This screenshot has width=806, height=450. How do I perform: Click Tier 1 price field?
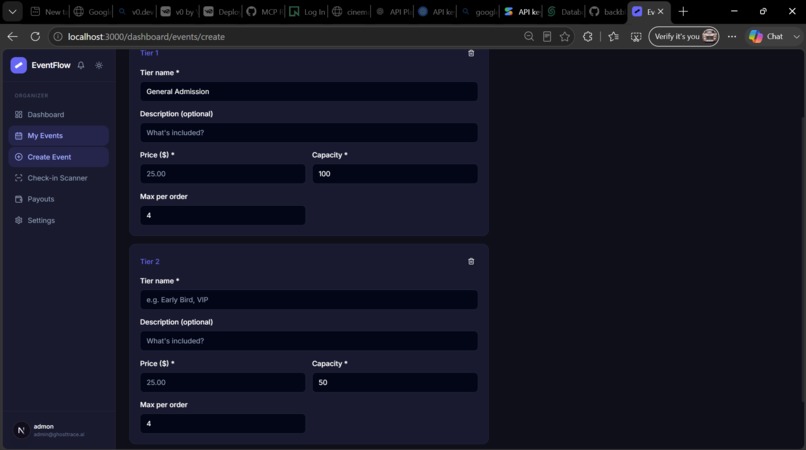point(223,174)
